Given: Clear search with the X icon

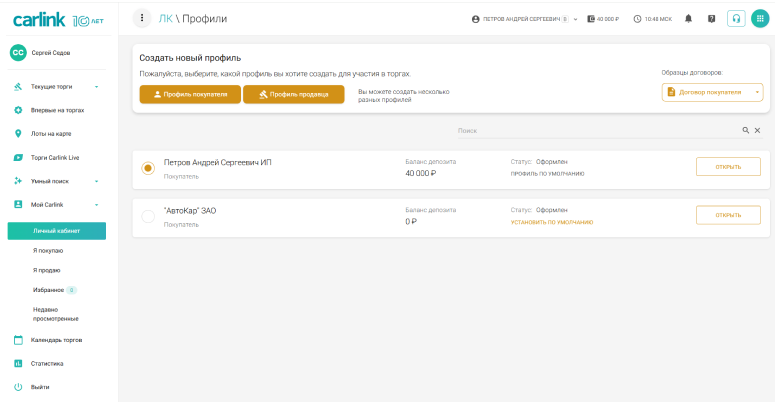Looking at the screenshot, I should pyautogui.click(x=757, y=131).
